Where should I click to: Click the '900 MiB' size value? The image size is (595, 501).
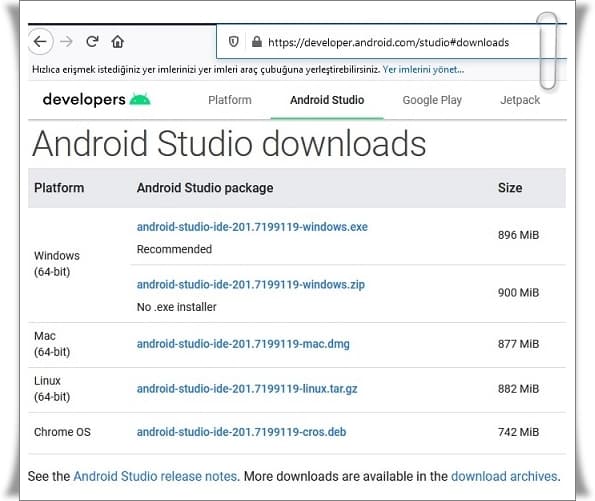coord(518,293)
